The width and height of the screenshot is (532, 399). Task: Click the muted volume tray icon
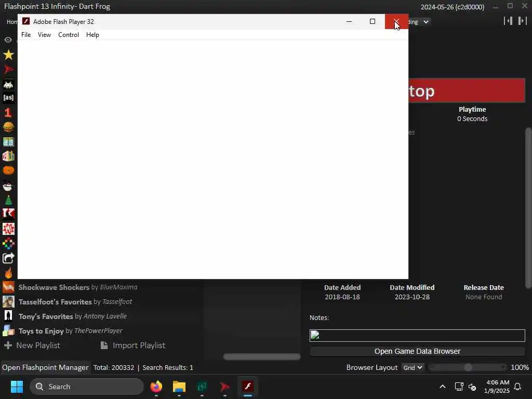[x=472, y=387]
